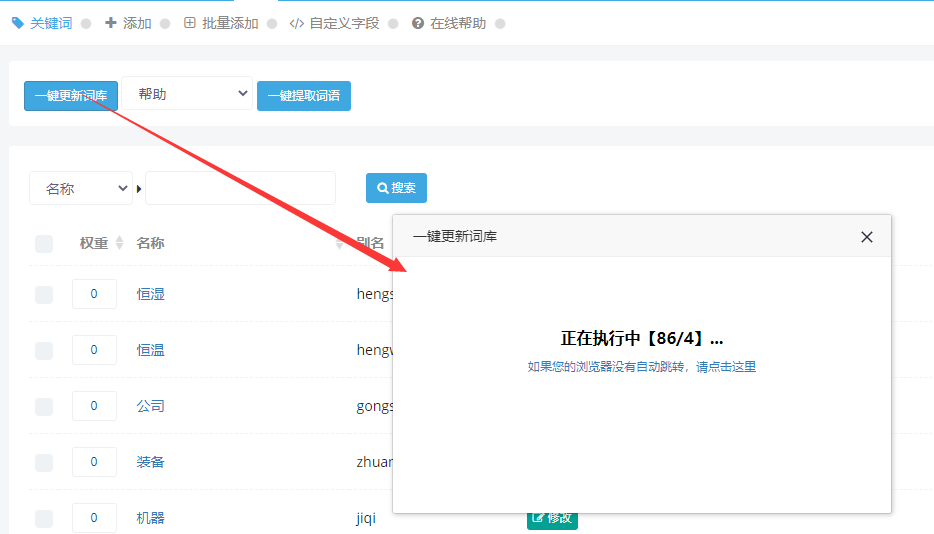Viewport: 934px width, 534px height.
Task: Click the 关键词 tag icon
Action: [18, 23]
